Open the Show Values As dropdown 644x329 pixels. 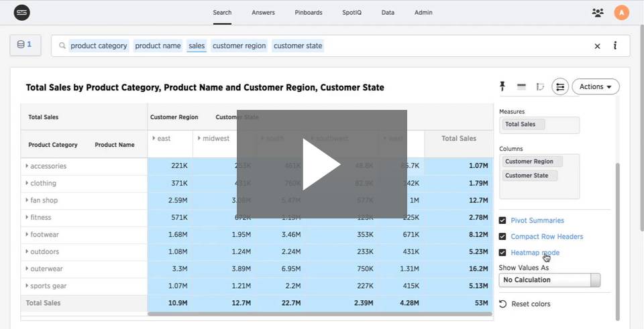click(549, 280)
